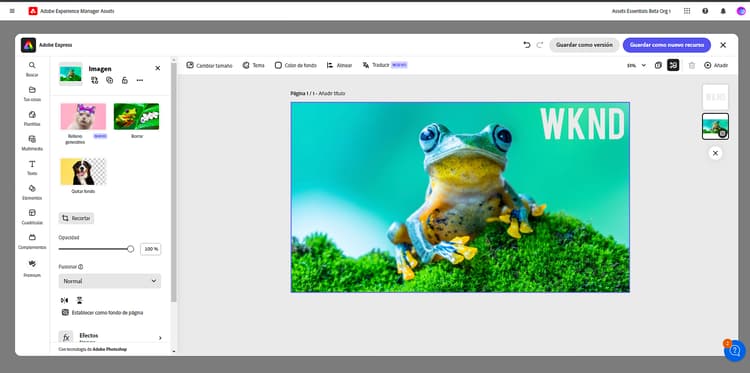The image size is (750, 373).
Task: Adjust the Opacidad slider handle
Action: click(130, 249)
